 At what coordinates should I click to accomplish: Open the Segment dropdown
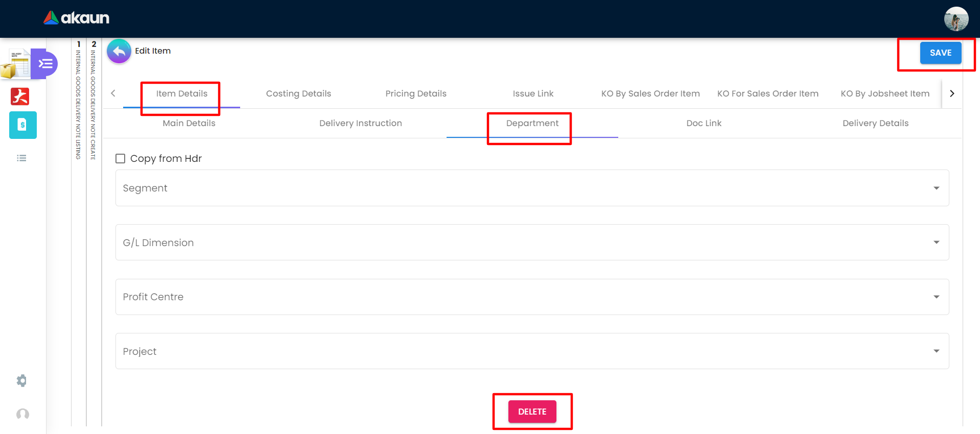tap(532, 188)
